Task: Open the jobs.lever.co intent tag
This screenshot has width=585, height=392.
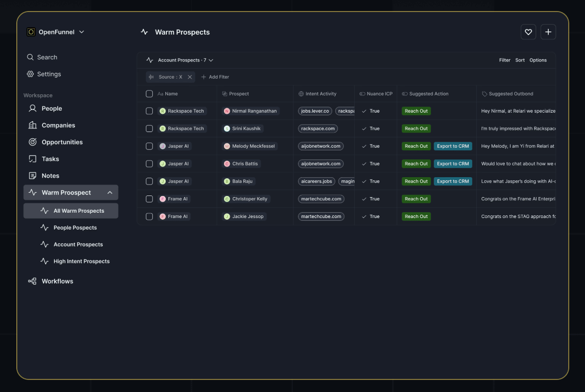Action: pyautogui.click(x=315, y=111)
